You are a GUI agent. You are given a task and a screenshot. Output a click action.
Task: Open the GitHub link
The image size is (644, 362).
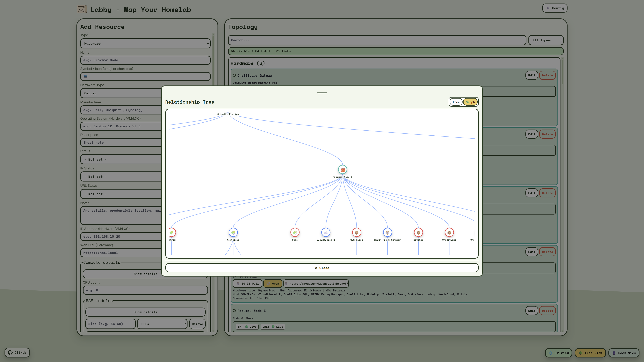coord(17,352)
